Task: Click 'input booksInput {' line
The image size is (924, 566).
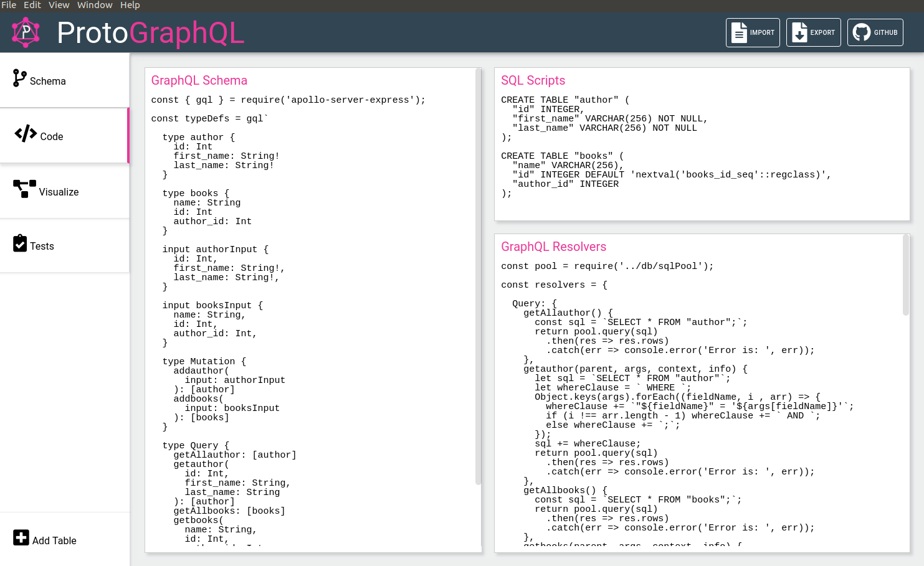Action: pyautogui.click(x=213, y=305)
